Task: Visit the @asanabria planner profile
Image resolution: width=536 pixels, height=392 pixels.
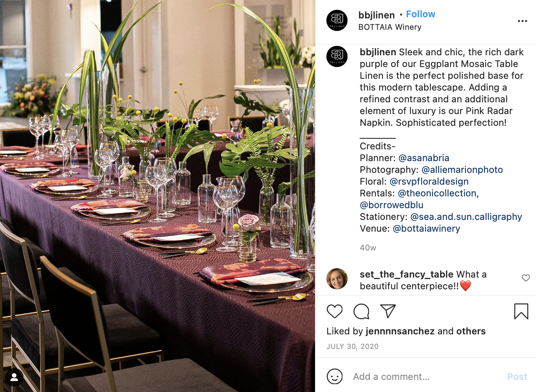Action: 424,158
